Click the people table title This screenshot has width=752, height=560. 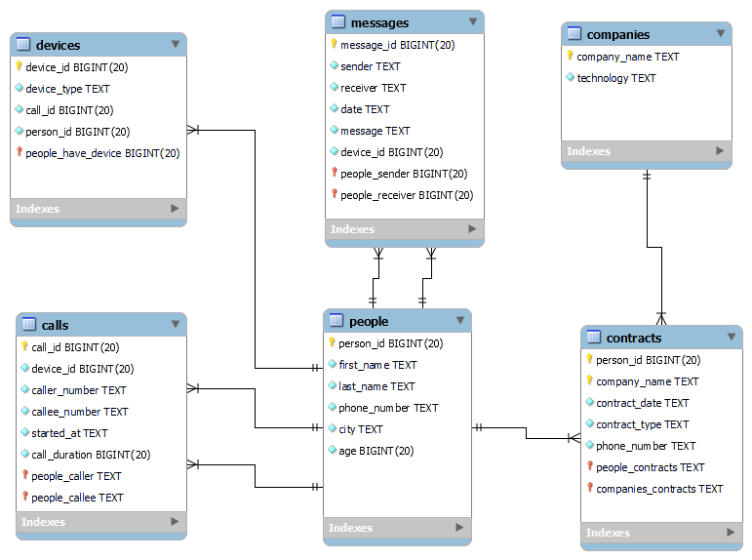click(369, 321)
